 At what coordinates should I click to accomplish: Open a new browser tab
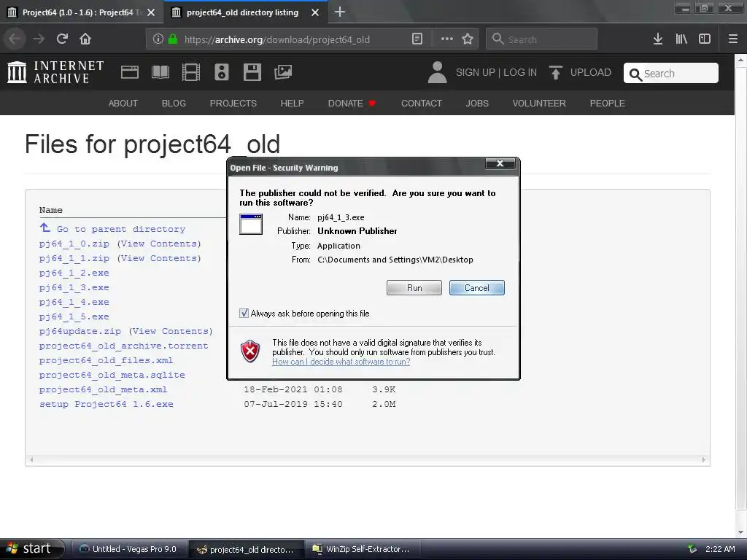[x=340, y=12]
